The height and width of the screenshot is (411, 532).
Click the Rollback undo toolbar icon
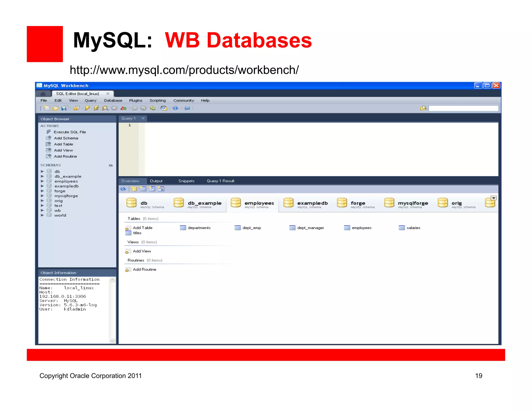click(143, 108)
